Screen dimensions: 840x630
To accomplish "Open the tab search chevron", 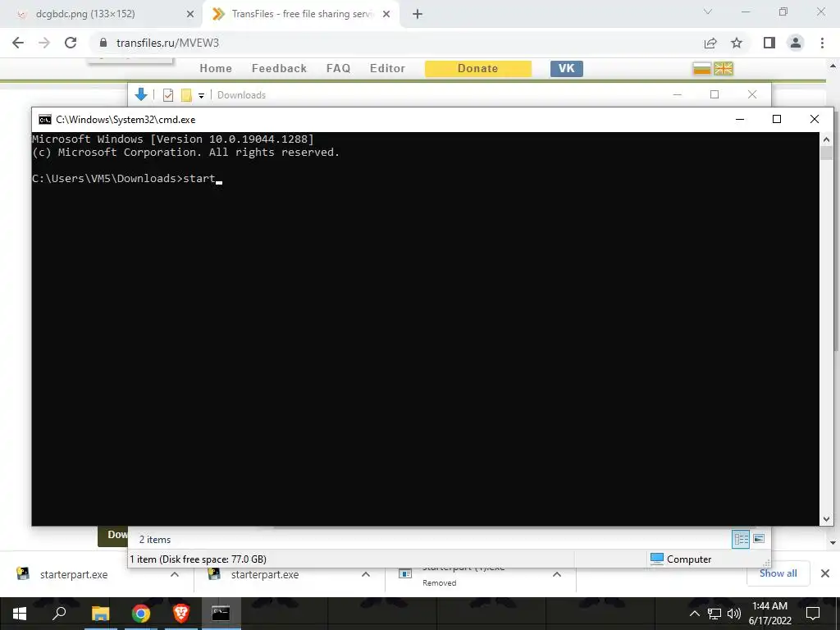I will click(x=708, y=11).
